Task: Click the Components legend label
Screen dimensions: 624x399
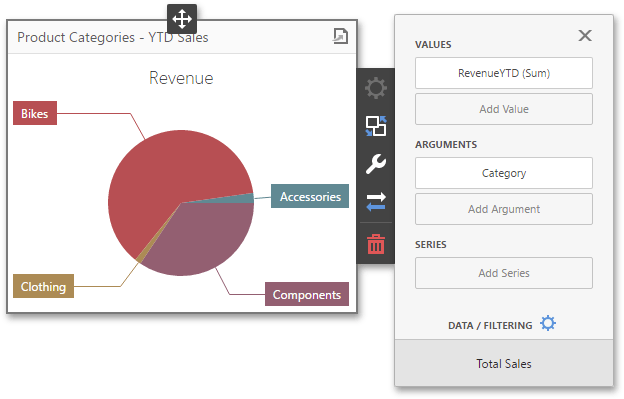Action: tap(307, 294)
